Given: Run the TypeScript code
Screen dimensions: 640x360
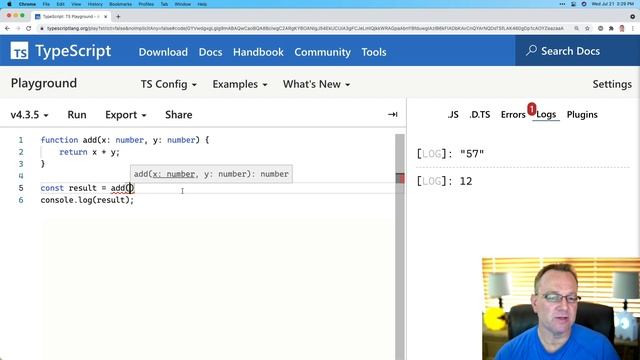Looking at the screenshot, I should click(77, 115).
